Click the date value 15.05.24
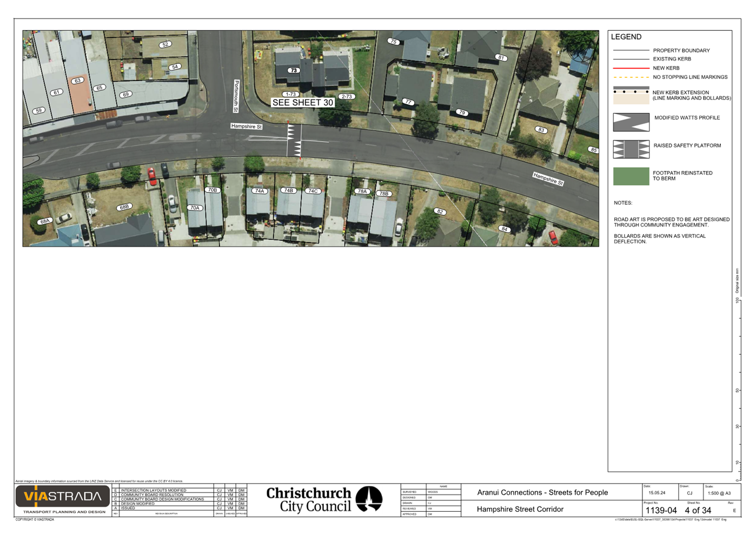Screen dimensions: 756x535 tap(657, 493)
